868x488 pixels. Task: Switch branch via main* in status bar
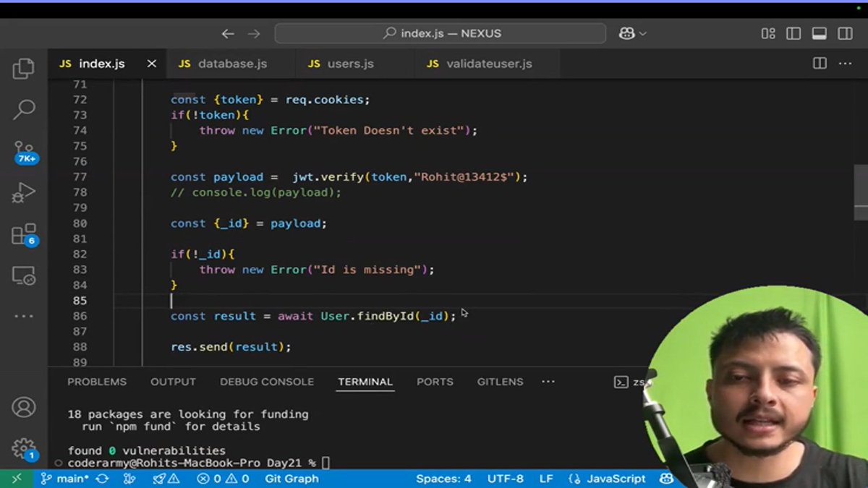[64, 479]
